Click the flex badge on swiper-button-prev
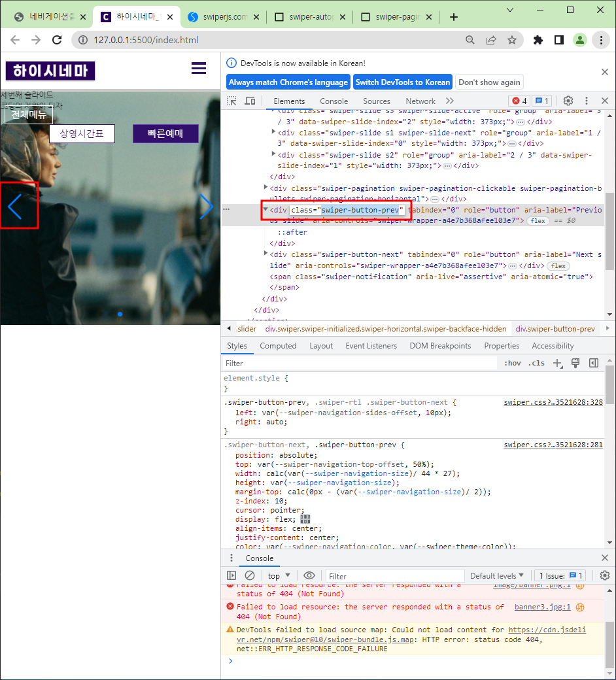Viewport: 616px width, 680px height. [538, 221]
